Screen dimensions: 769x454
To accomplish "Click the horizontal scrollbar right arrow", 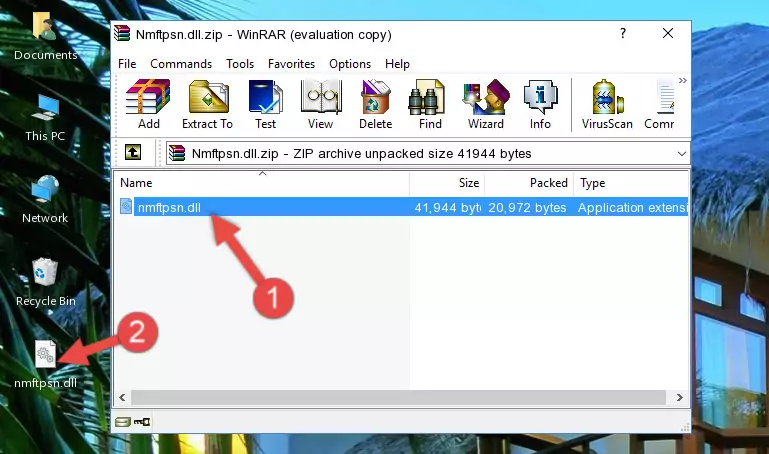I will [x=680, y=397].
